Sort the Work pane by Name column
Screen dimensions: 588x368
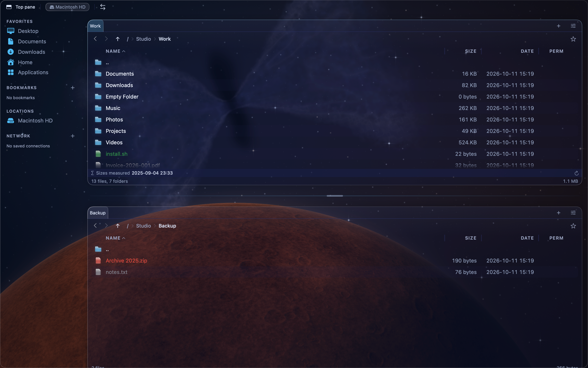point(115,51)
